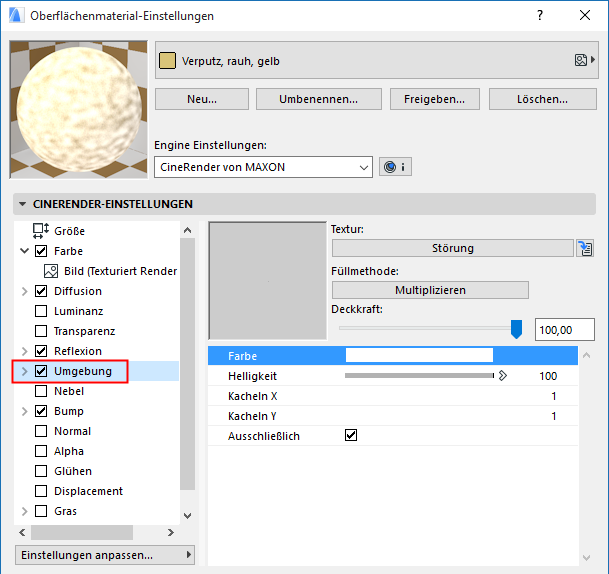
Task: Enable the Displacement channel checkbox
Action: pyautogui.click(x=41, y=491)
